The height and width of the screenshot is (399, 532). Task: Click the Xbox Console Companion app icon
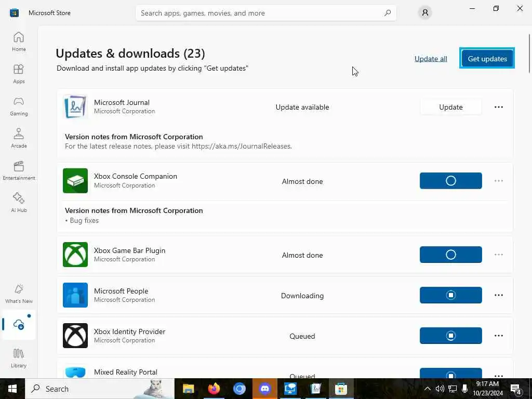click(x=75, y=181)
